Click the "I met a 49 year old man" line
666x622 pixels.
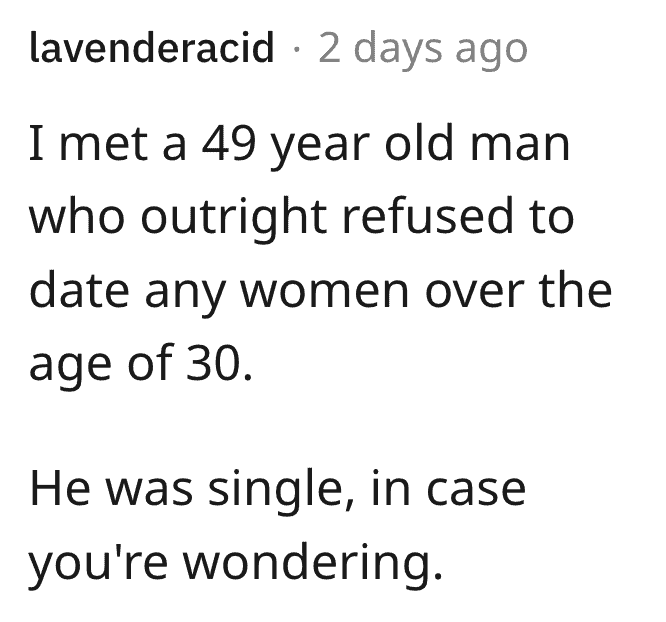[x=299, y=146]
